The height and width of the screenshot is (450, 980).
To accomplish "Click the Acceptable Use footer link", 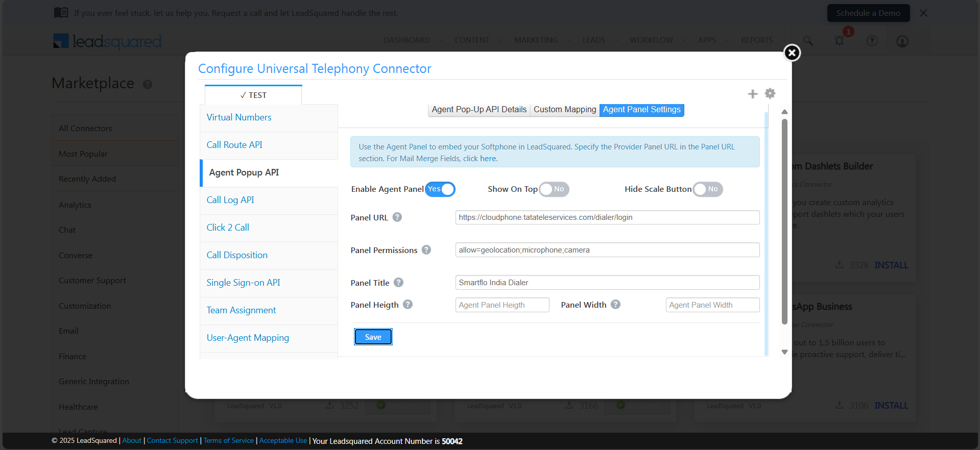I will pos(283,441).
